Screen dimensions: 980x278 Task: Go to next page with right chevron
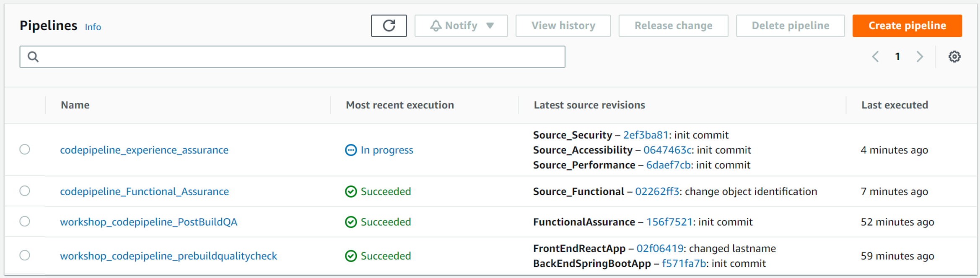click(x=920, y=57)
